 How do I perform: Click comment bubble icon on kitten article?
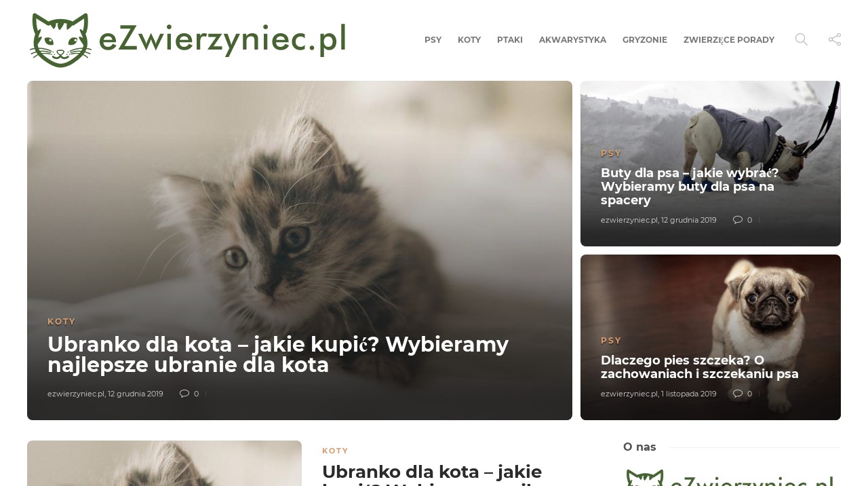click(184, 394)
